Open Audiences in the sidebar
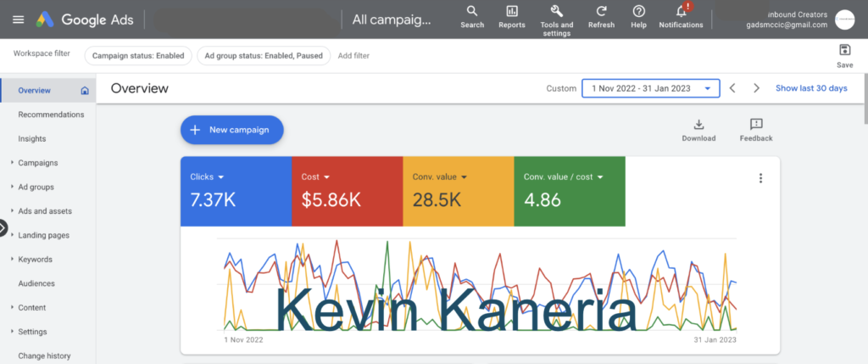Viewport: 868px width, 364px height. 36,283
